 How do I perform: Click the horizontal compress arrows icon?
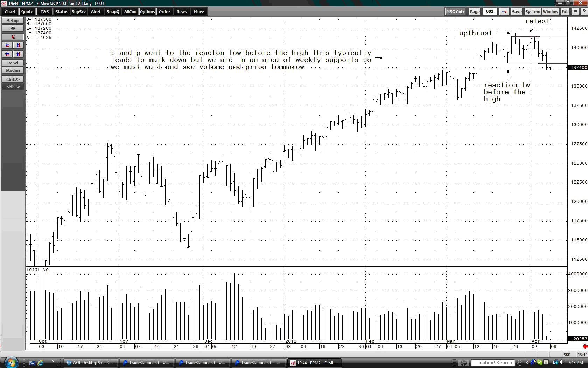[7, 54]
